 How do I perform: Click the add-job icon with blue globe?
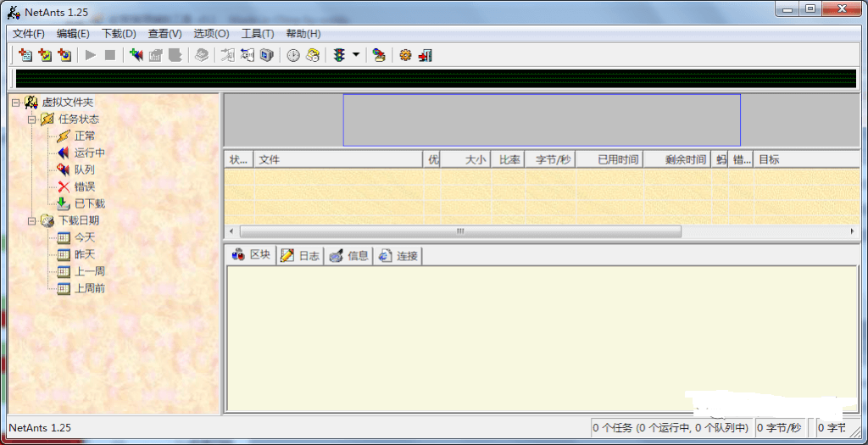64,55
